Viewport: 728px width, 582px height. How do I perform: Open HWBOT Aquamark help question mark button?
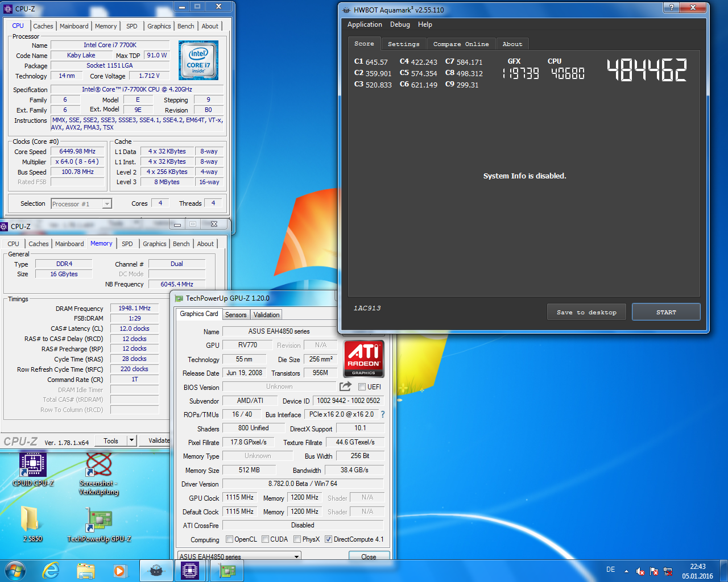[x=671, y=7]
